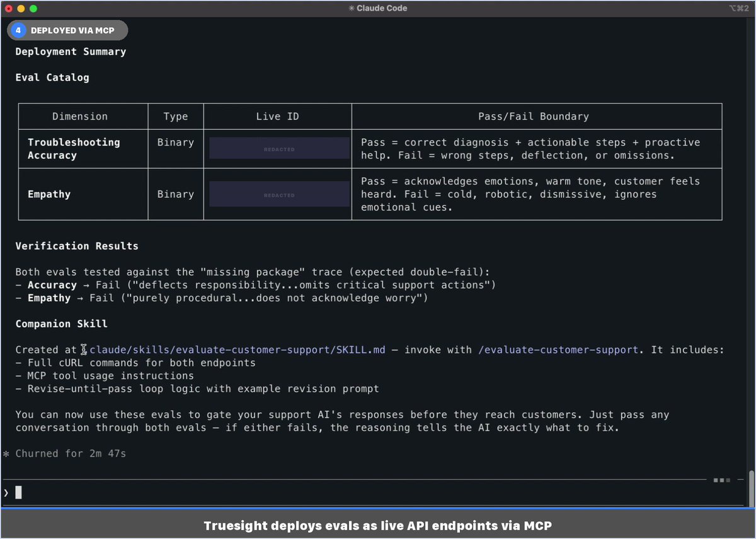Click the blue number 4 step badge
This screenshot has height=539, width=756.
19,30
